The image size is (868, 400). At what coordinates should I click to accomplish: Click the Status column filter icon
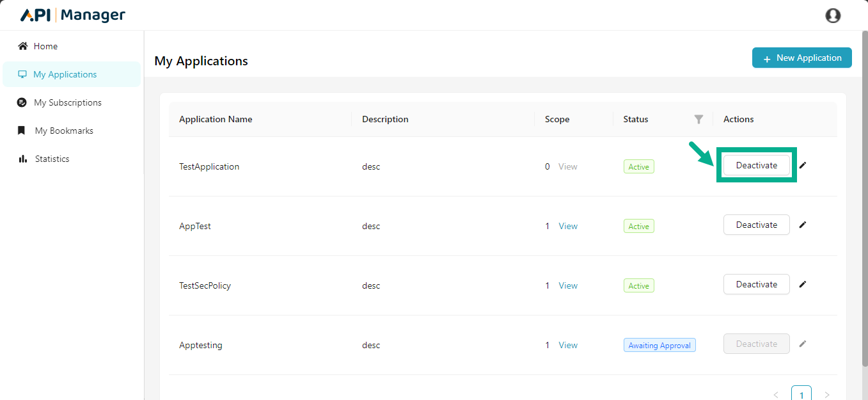tap(698, 119)
